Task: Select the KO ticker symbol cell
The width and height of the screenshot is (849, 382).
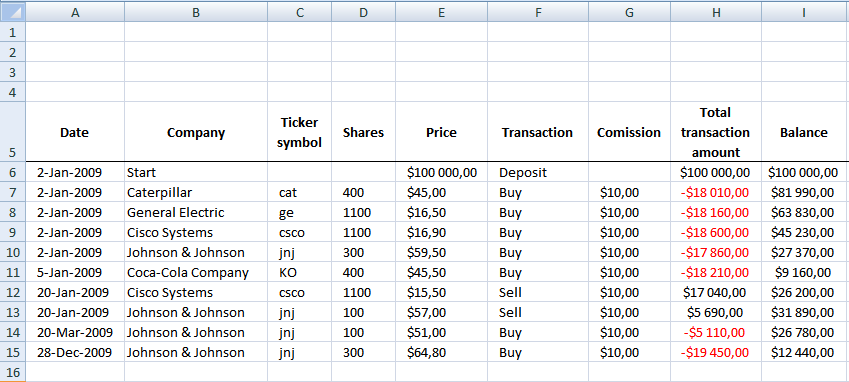Action: [x=299, y=273]
